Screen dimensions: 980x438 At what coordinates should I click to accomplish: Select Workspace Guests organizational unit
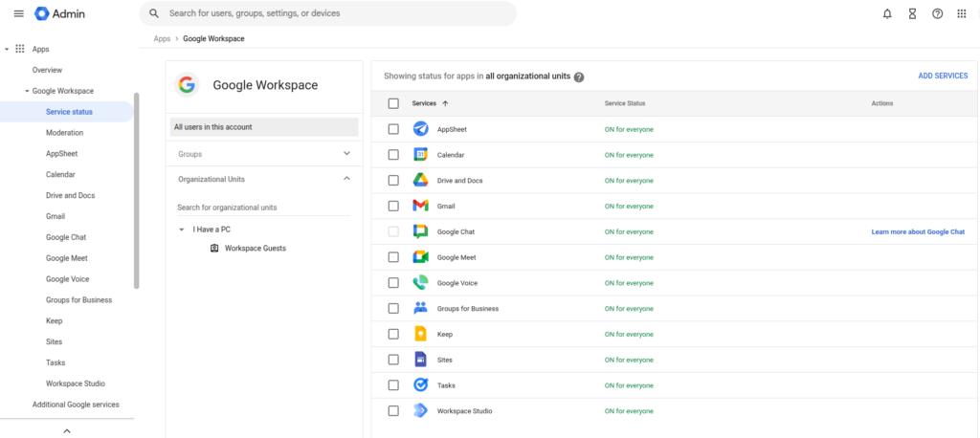click(x=255, y=248)
